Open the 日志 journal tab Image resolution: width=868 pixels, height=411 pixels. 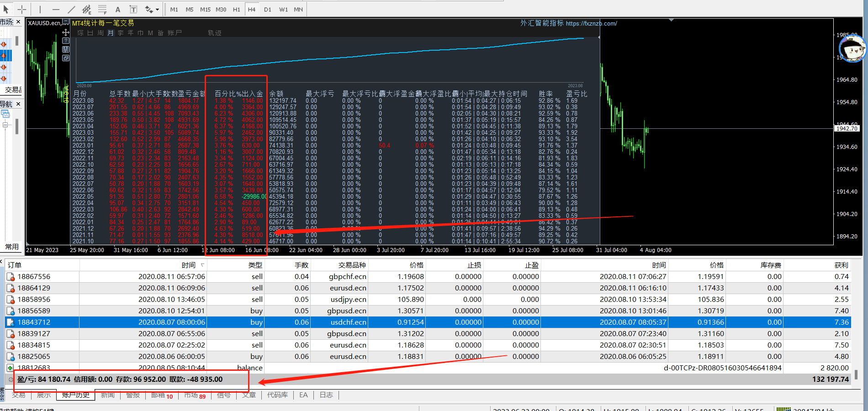pos(326,395)
